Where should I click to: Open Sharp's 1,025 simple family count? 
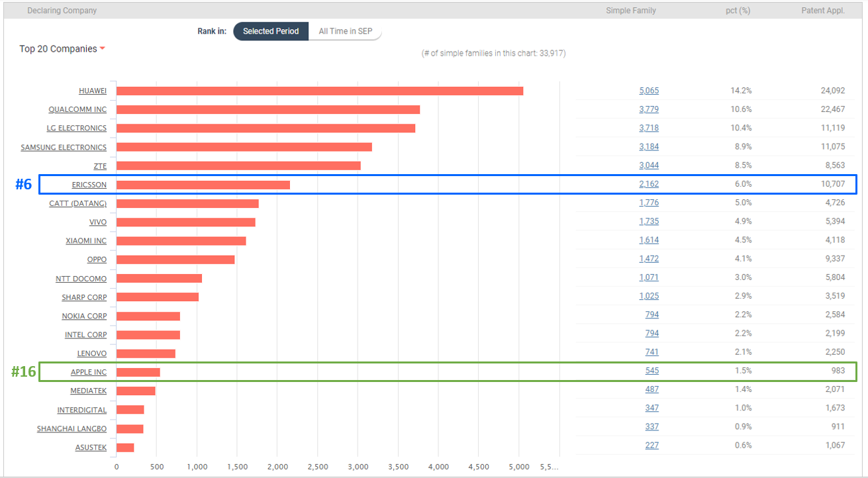coord(649,296)
